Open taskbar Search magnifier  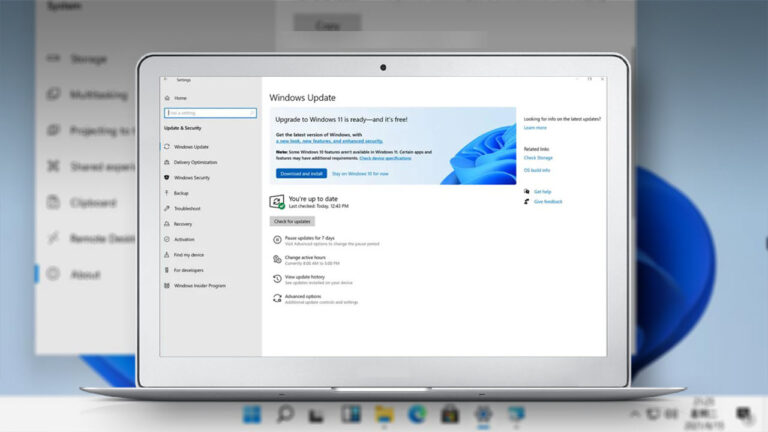click(x=285, y=414)
